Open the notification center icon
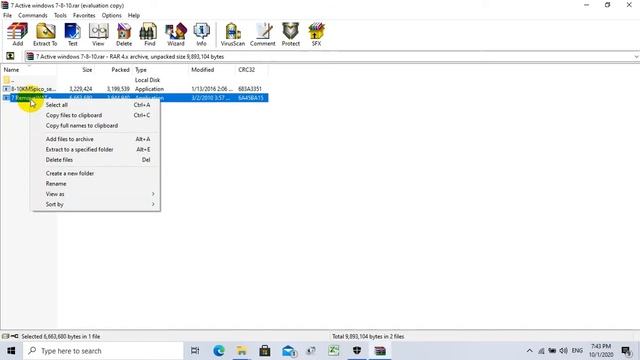This screenshot has width=640, height=360. 627,351
